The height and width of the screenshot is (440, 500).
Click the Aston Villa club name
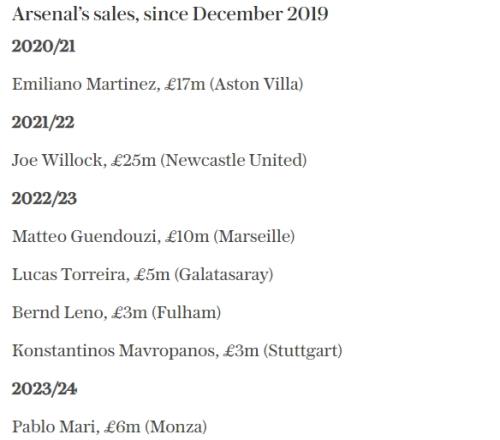tap(256, 84)
